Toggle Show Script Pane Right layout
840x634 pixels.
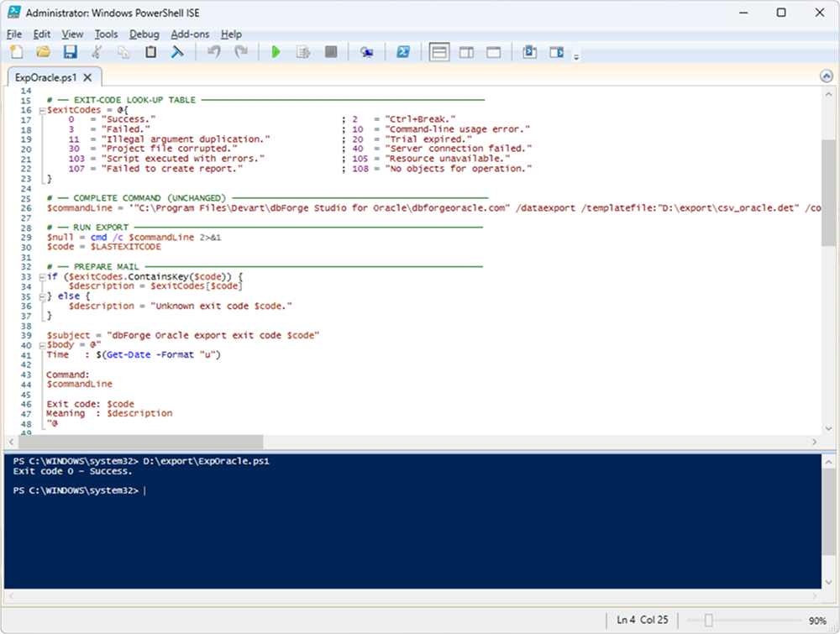point(466,53)
